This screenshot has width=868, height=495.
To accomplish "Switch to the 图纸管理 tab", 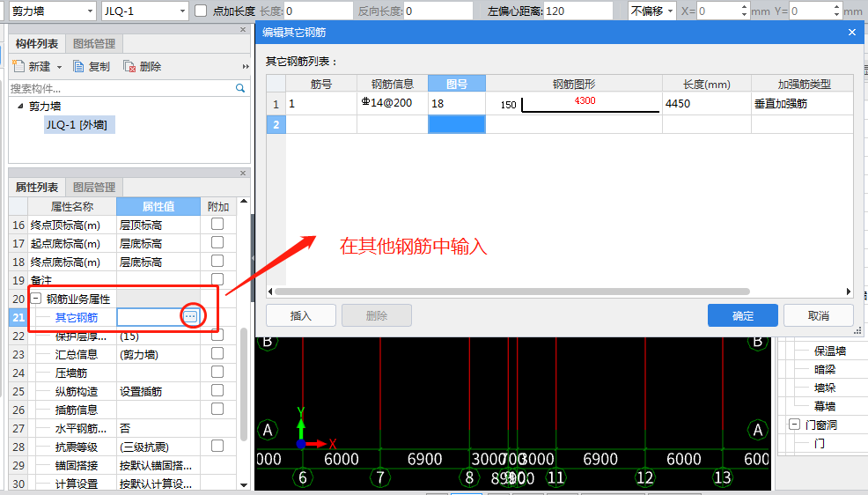I will tap(94, 44).
